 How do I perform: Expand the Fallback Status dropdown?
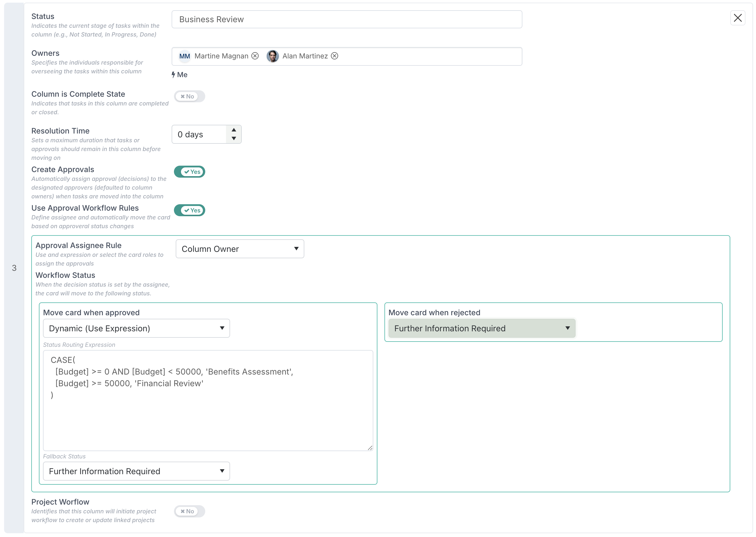click(136, 471)
